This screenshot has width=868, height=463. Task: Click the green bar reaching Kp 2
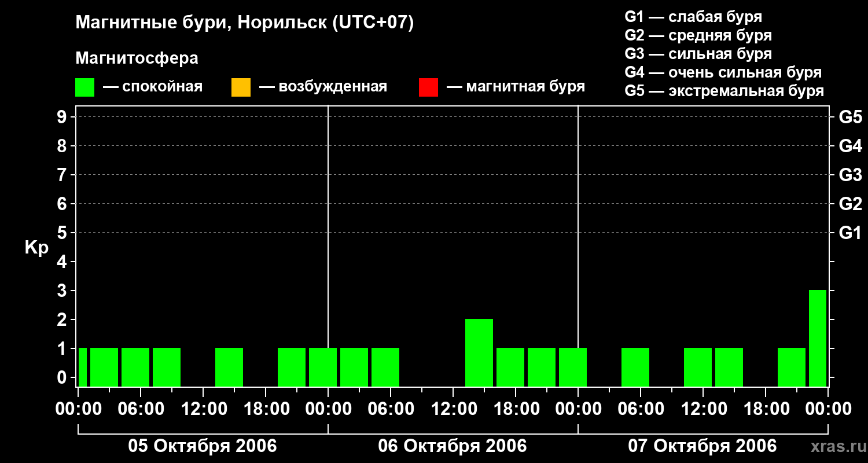479,352
